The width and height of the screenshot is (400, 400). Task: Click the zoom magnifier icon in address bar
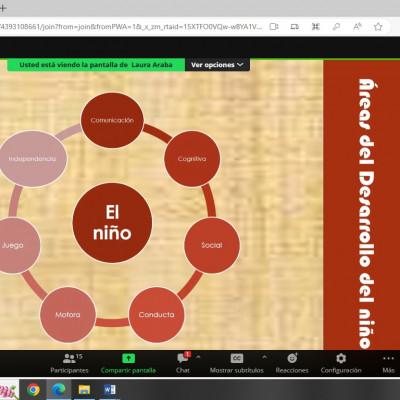(336, 27)
